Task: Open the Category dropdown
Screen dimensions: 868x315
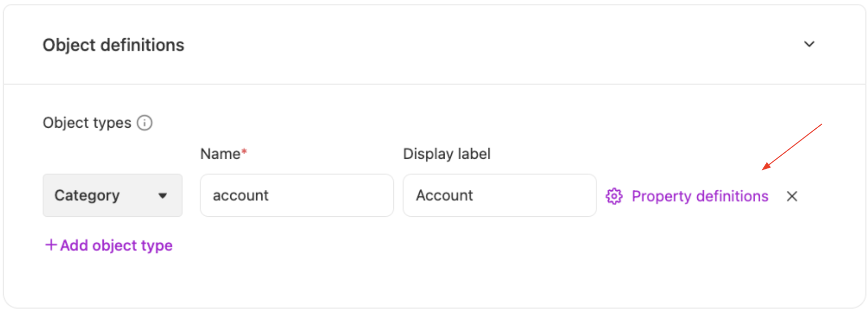Action: 112,195
